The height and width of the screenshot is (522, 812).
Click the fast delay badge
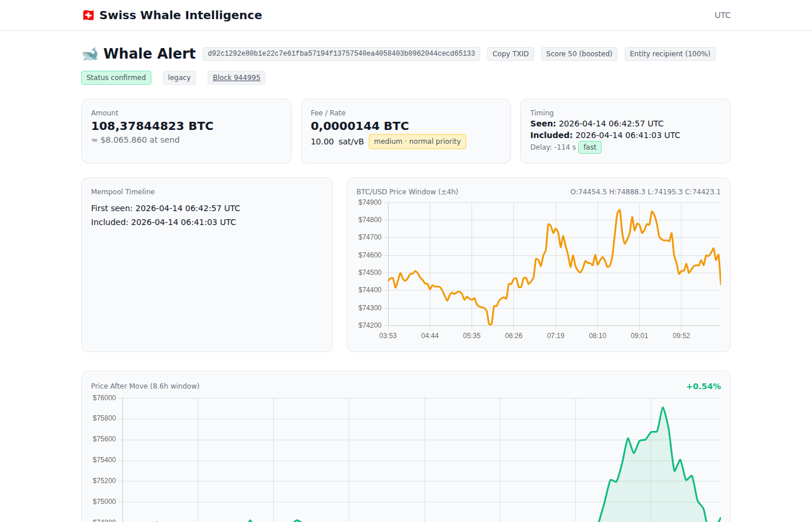click(x=589, y=147)
